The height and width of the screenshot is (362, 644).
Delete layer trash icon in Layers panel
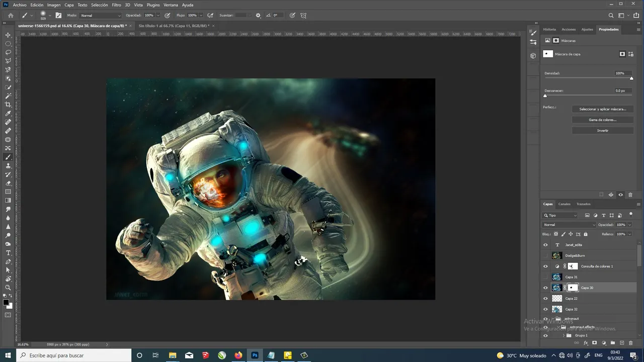(x=631, y=343)
